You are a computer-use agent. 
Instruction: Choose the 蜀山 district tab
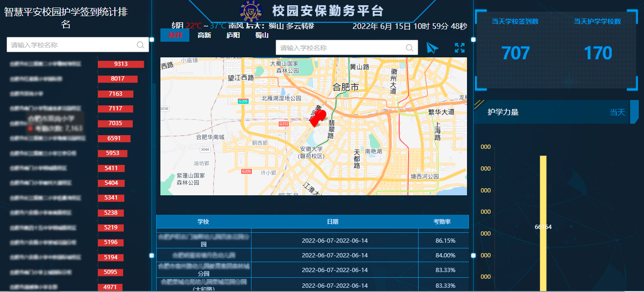tap(262, 35)
